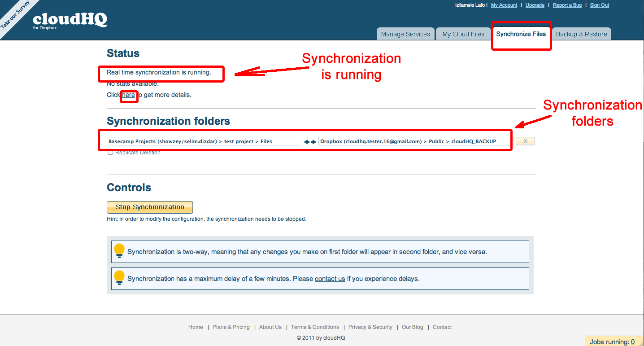Click the lightbulb icon beside two-way tip
Image resolution: width=644 pixels, height=346 pixels.
click(119, 251)
